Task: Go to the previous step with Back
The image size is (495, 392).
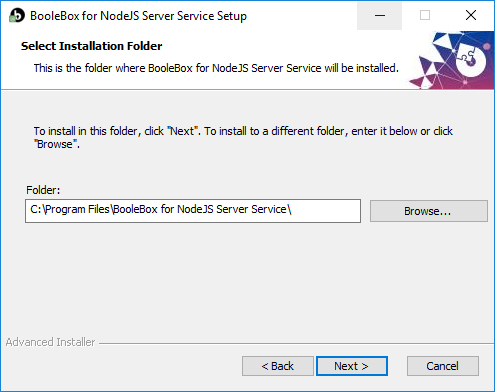Action: (x=278, y=366)
